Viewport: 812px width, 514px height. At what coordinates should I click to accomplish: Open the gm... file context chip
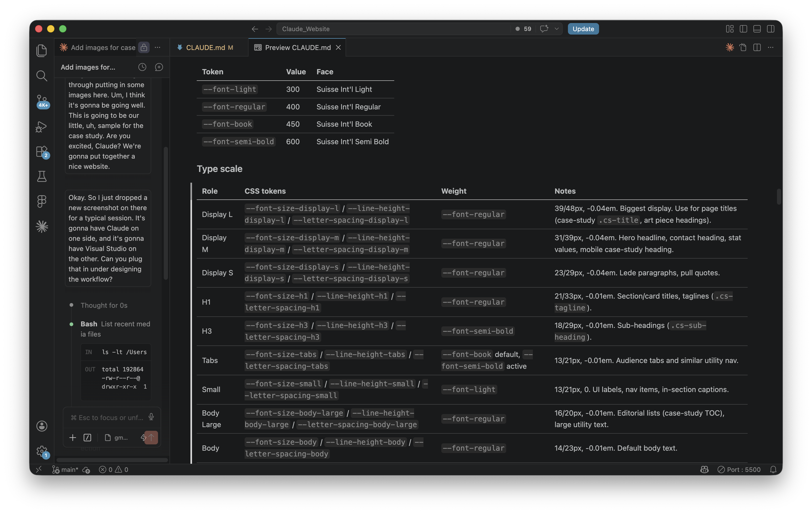point(116,437)
